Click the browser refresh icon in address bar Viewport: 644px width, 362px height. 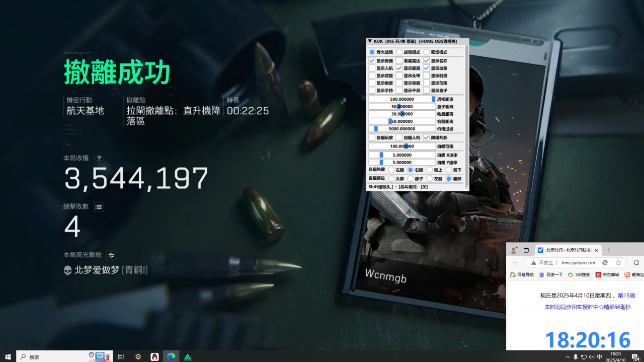(605, 263)
